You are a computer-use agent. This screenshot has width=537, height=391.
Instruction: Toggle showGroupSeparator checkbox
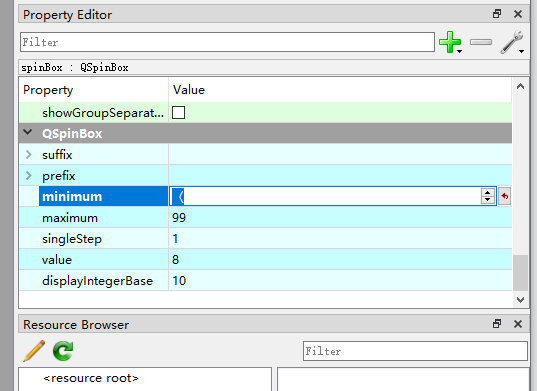pos(178,112)
